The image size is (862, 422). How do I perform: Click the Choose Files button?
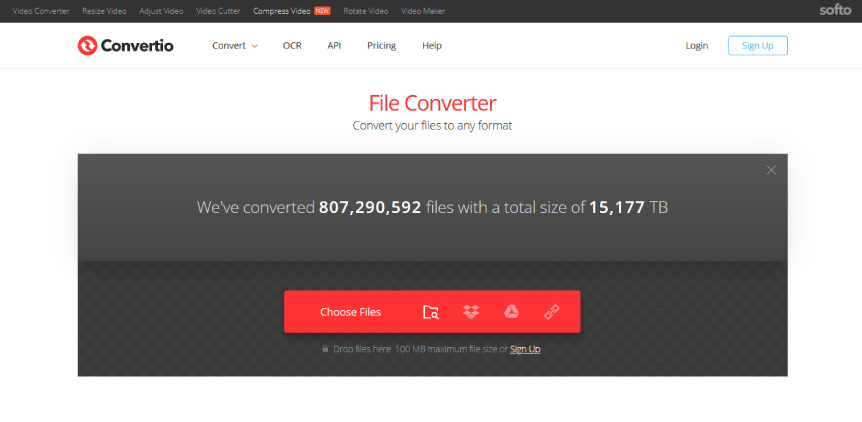coord(350,312)
